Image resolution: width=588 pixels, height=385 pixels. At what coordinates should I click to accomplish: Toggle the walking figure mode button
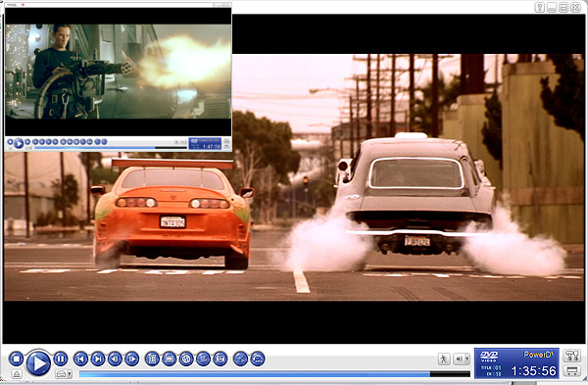[x=444, y=360]
